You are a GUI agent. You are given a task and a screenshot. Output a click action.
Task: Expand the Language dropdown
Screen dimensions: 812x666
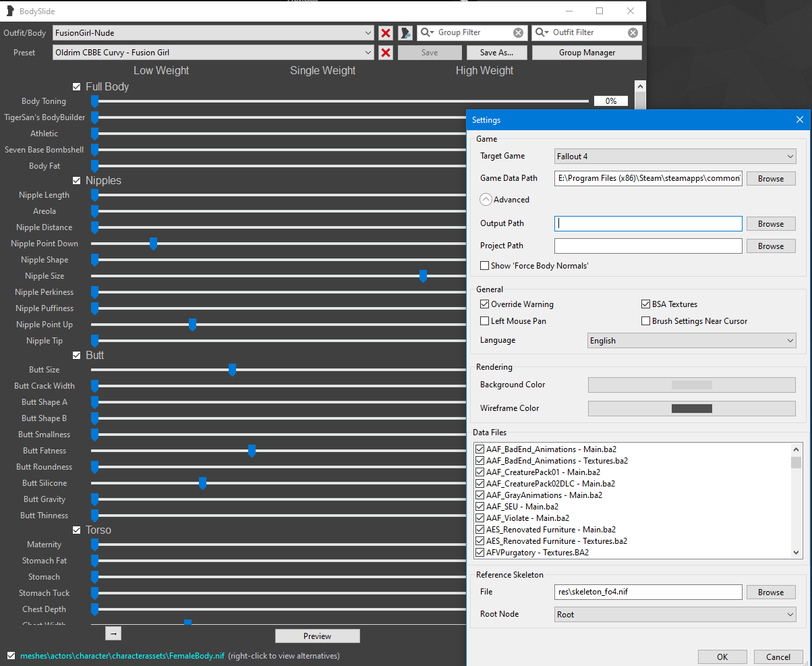(691, 341)
